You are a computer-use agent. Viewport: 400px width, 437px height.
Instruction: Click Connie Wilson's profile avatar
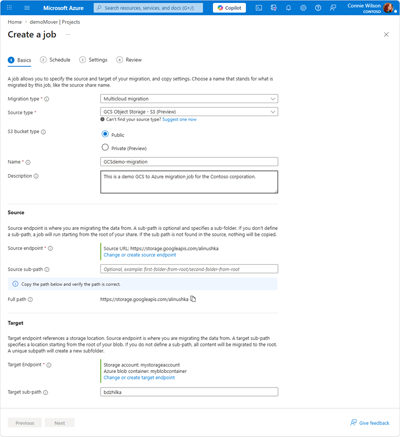coord(388,8)
